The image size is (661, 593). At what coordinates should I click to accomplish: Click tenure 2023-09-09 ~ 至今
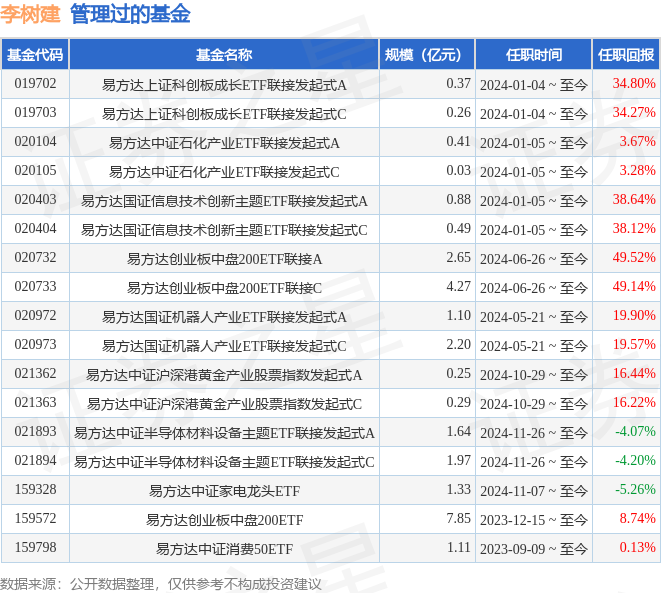pos(534,549)
